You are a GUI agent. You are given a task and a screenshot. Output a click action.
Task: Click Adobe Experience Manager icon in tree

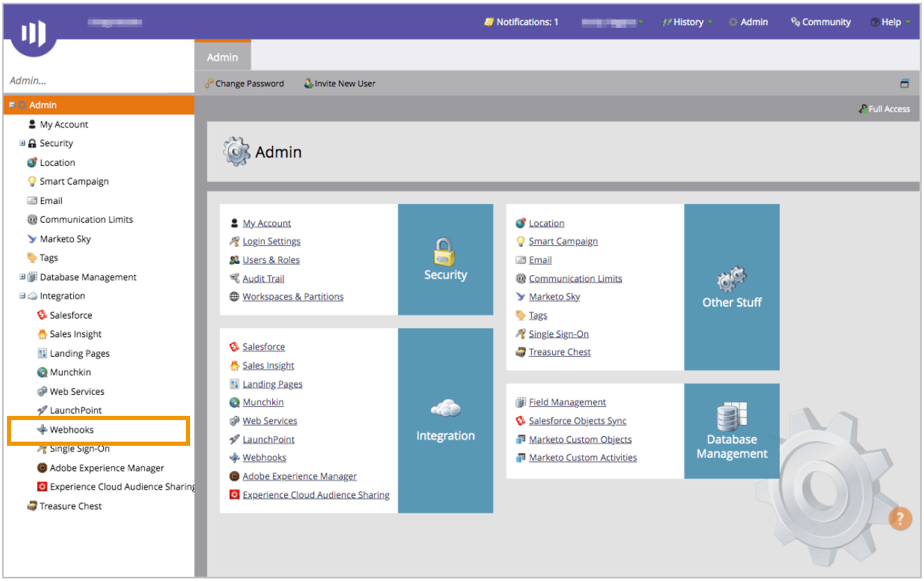coord(42,468)
